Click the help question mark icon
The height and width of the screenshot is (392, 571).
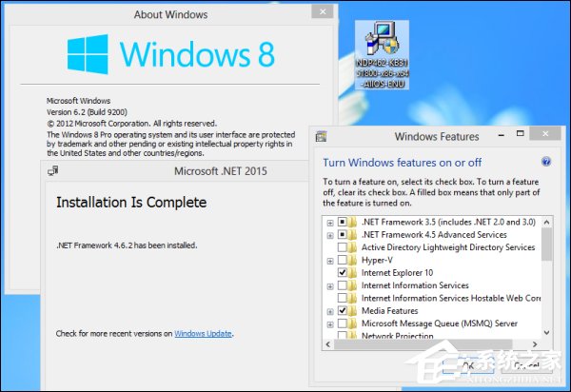tap(546, 162)
